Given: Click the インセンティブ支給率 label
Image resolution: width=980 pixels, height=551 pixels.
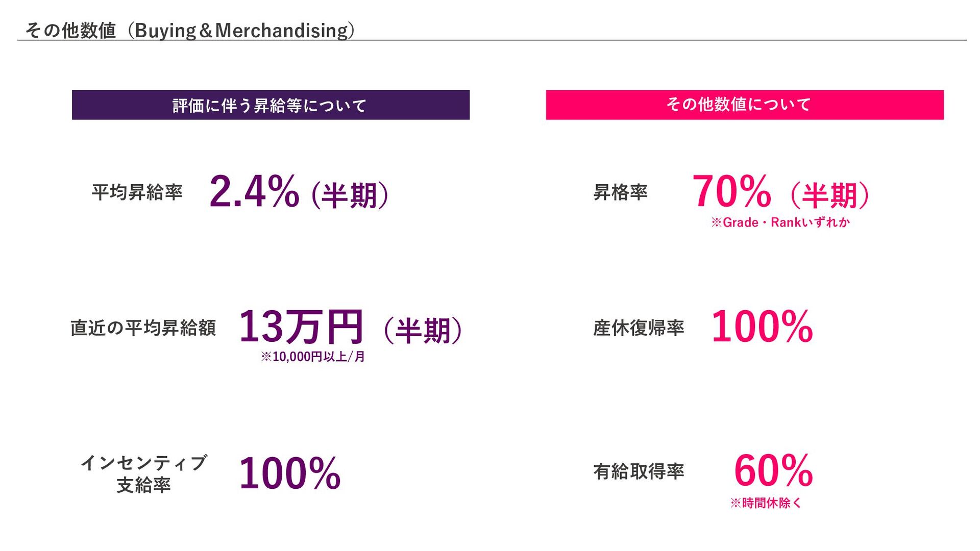Looking at the screenshot, I should tap(143, 474).
